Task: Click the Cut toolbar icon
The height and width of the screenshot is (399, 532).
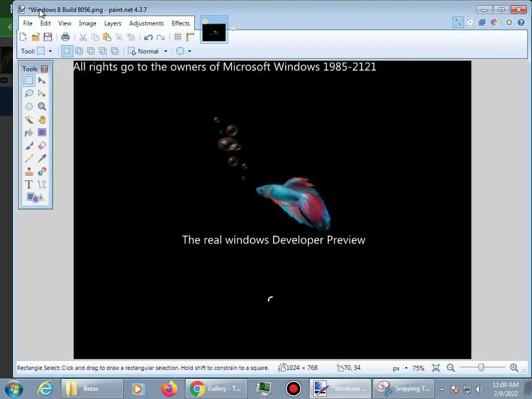Action: coord(83,37)
